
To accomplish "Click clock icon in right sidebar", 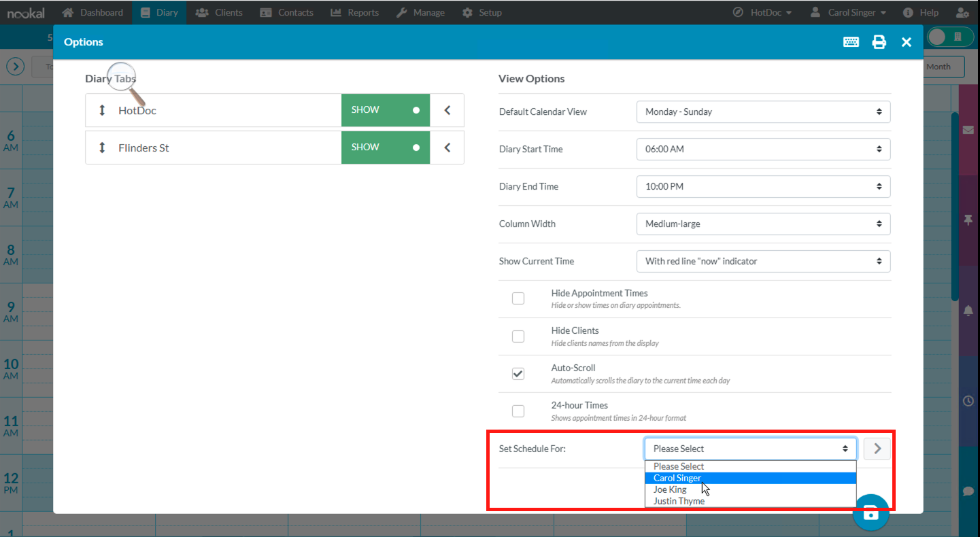I will click(x=968, y=401).
